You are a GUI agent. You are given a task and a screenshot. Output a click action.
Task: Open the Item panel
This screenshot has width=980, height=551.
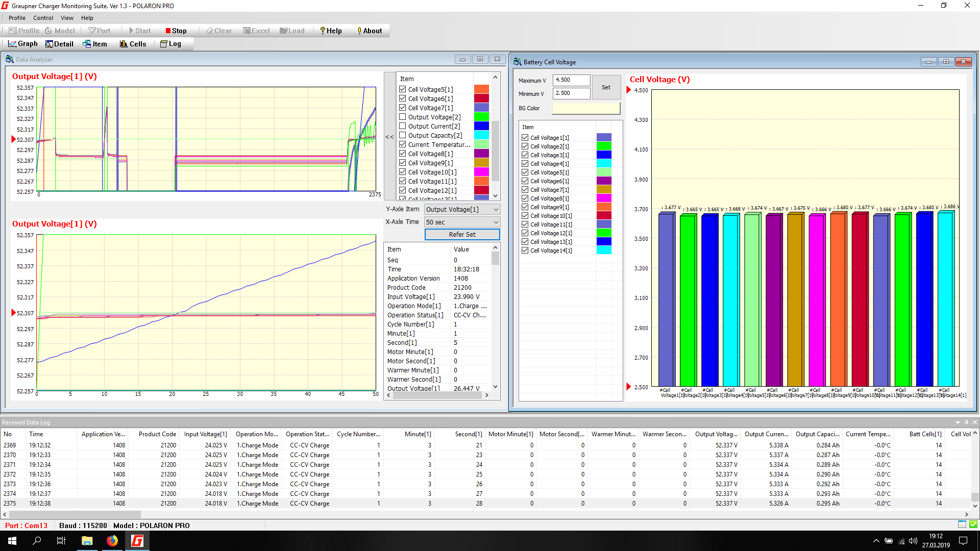click(x=95, y=44)
